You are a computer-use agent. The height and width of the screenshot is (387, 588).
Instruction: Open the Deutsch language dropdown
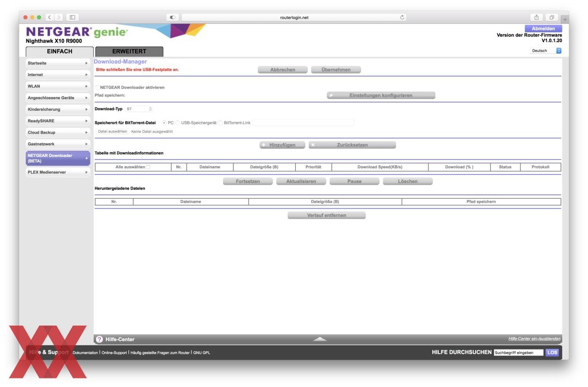546,51
